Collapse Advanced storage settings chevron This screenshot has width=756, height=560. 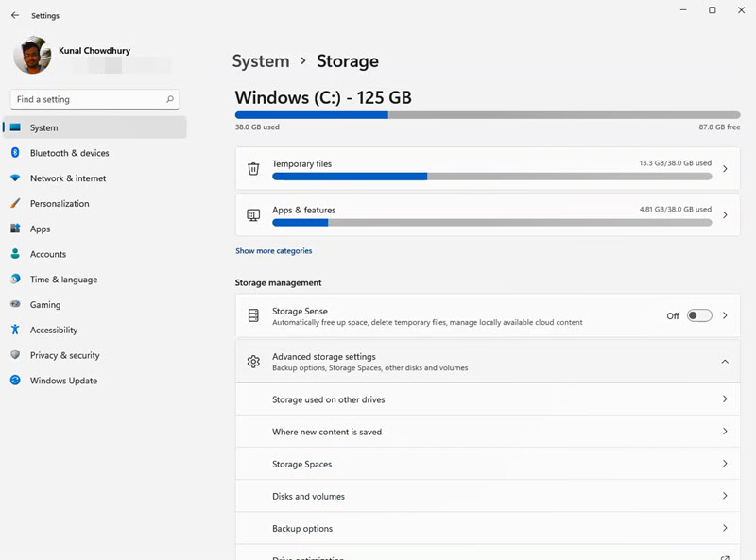[x=725, y=362]
